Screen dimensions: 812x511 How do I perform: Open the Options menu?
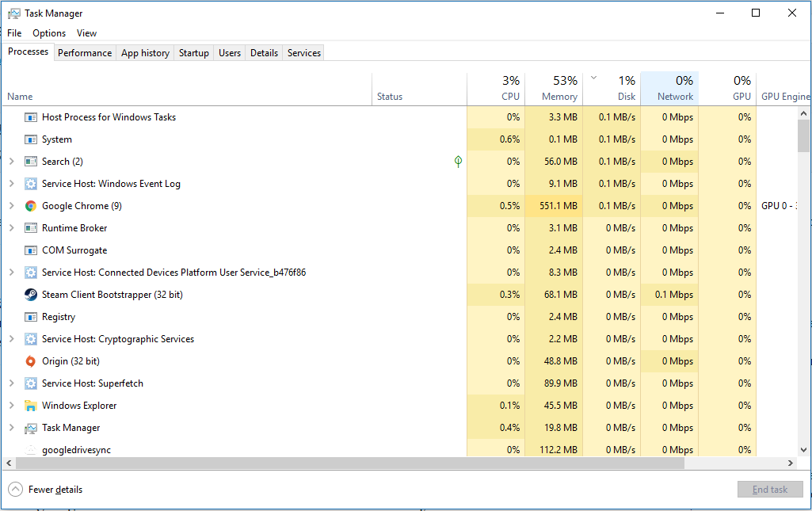coord(49,33)
